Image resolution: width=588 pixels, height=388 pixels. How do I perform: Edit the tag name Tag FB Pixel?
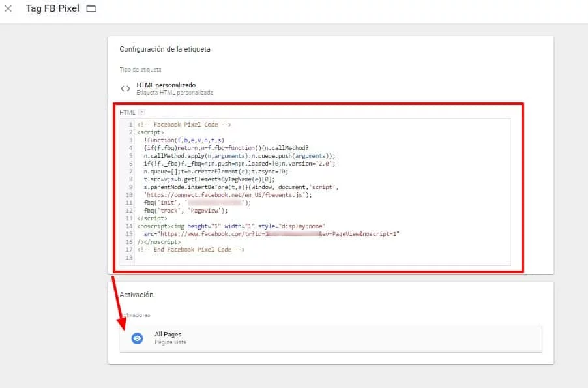[53, 8]
